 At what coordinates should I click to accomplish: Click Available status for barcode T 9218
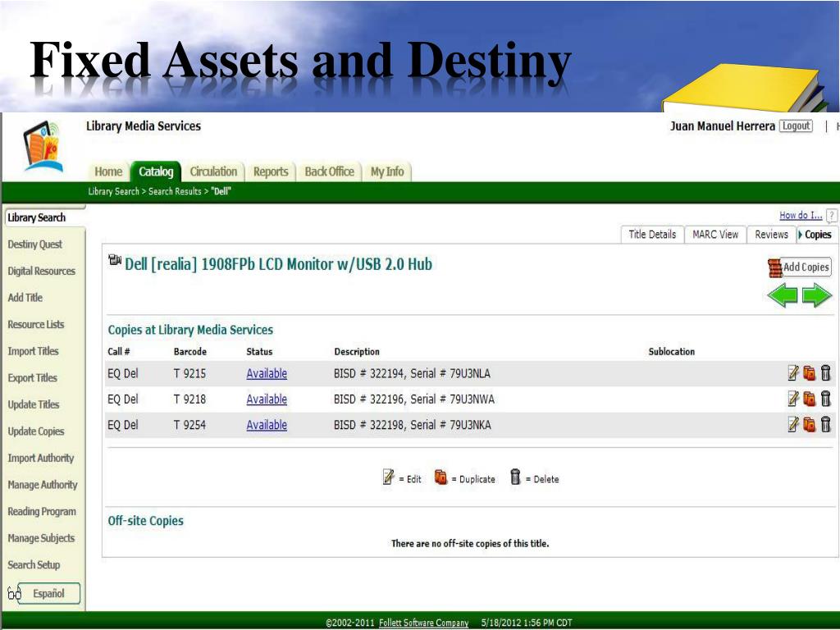[267, 399]
